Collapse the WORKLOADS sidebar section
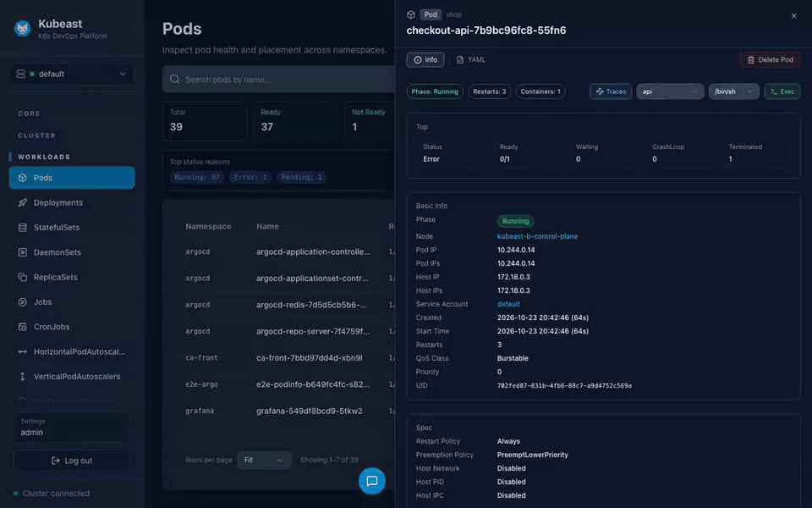This screenshot has width=812, height=508. pos(44,157)
